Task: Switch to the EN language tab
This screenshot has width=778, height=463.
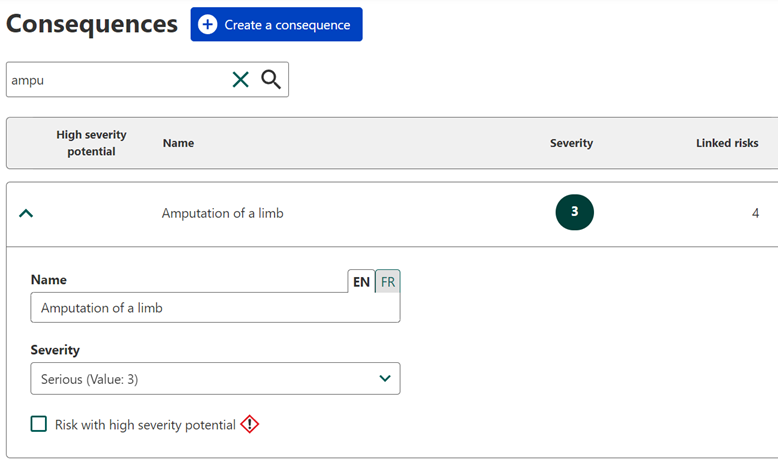Action: point(361,282)
